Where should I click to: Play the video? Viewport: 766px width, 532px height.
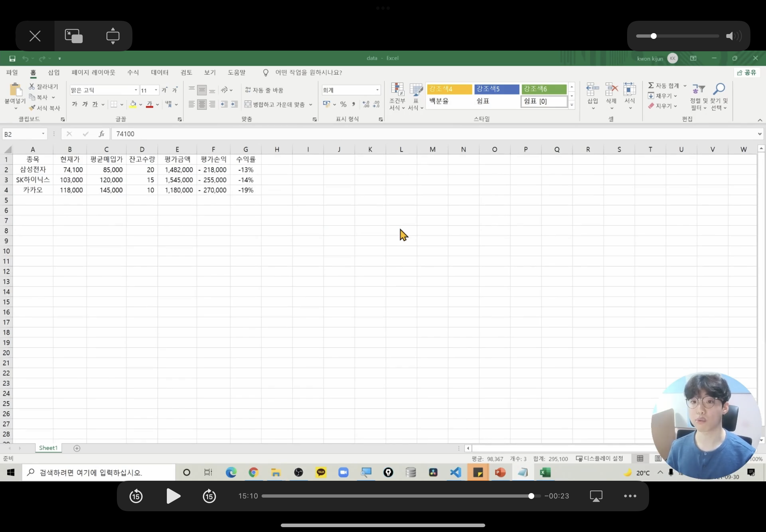173,496
